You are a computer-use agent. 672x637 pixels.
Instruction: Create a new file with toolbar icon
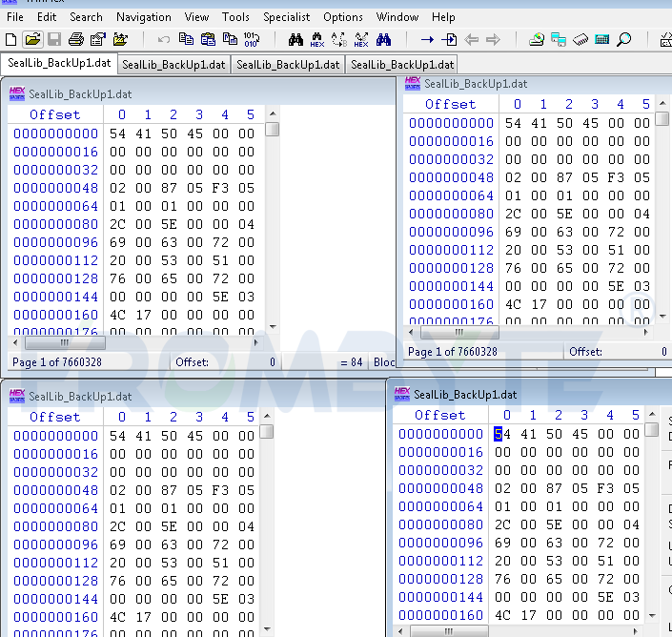point(10,40)
